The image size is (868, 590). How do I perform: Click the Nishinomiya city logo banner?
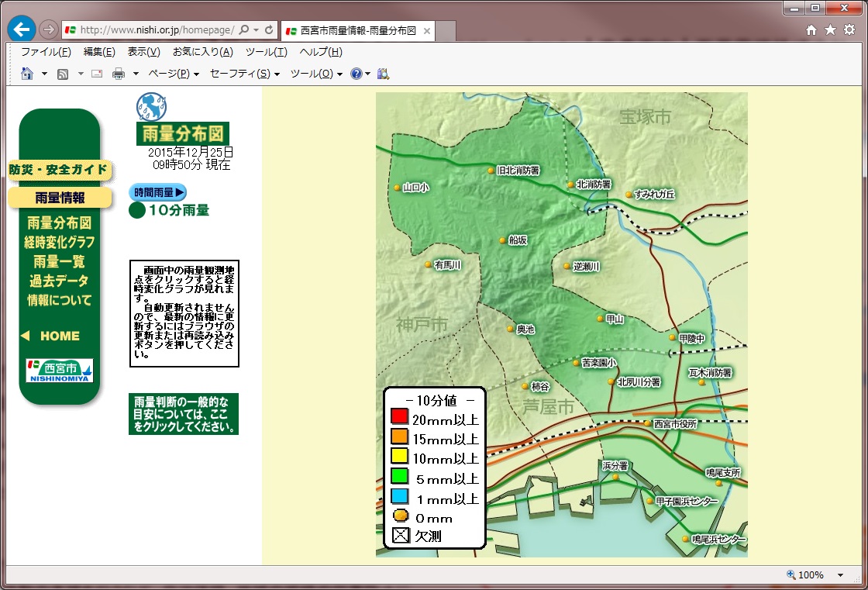60,371
